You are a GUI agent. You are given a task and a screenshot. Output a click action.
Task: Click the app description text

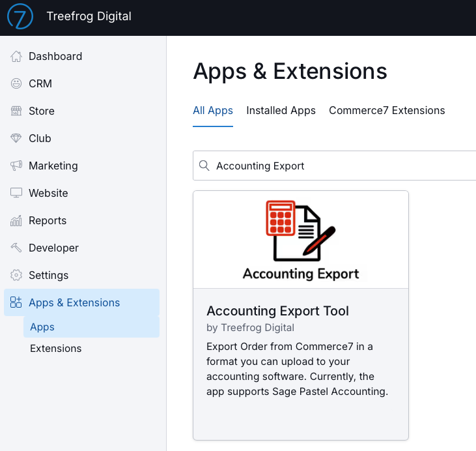coord(297,369)
